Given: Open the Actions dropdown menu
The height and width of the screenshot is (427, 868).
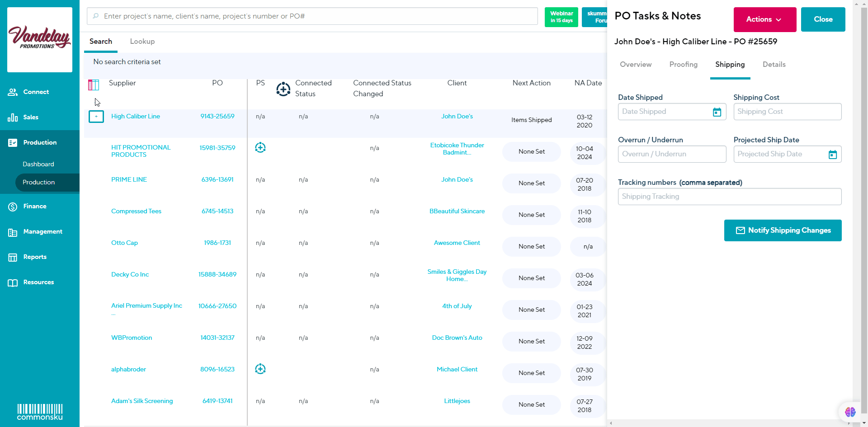Looking at the screenshot, I should click(x=764, y=19).
